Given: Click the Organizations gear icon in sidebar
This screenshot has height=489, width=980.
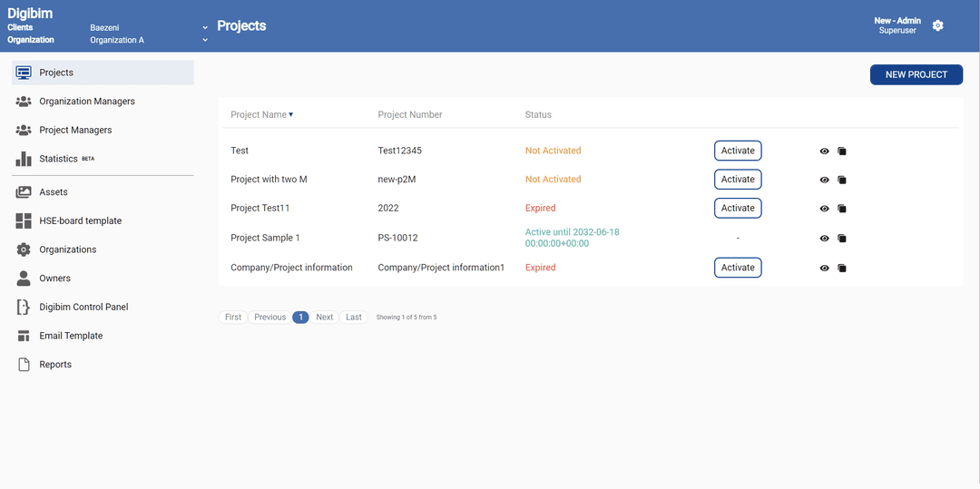Looking at the screenshot, I should tap(24, 249).
